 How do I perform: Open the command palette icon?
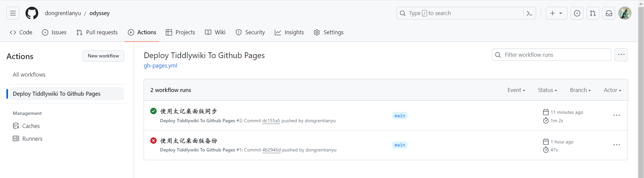(529, 13)
